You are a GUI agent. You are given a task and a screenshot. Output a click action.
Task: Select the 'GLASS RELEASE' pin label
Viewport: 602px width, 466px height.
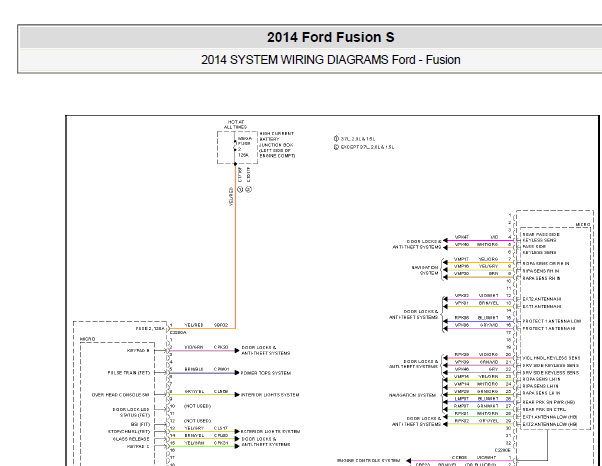(131, 439)
